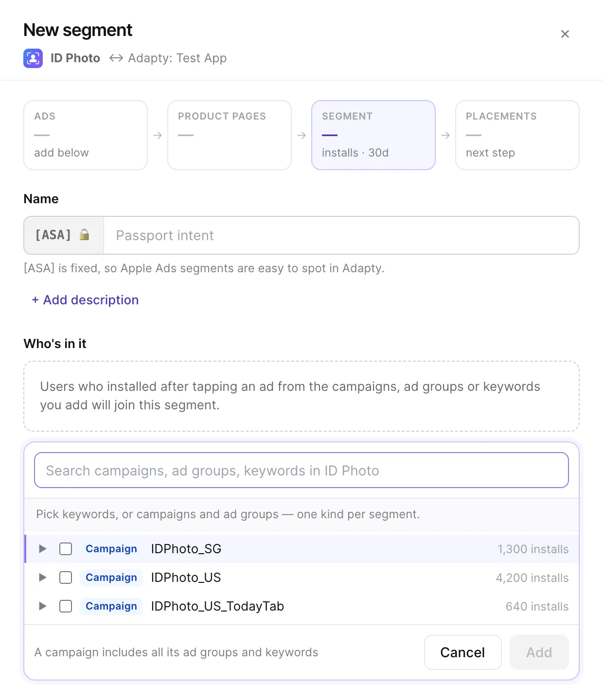Click the Add description link
The image size is (603, 700).
(x=85, y=300)
